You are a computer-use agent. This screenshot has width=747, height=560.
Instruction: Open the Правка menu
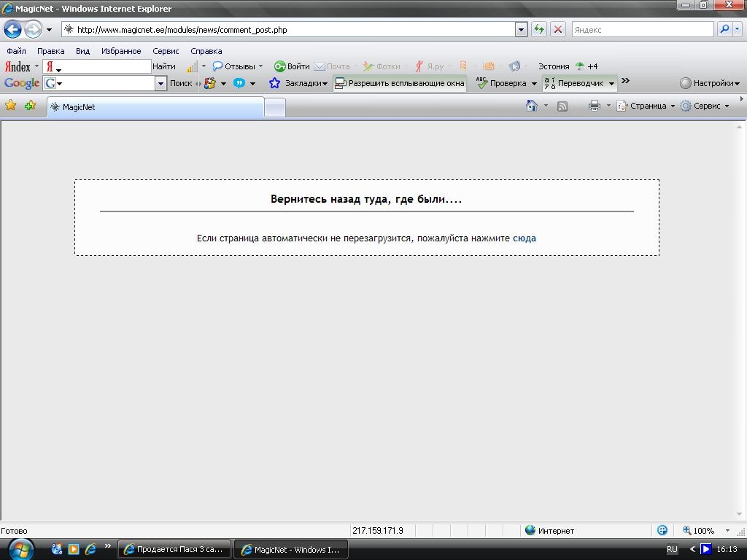pyautogui.click(x=50, y=51)
